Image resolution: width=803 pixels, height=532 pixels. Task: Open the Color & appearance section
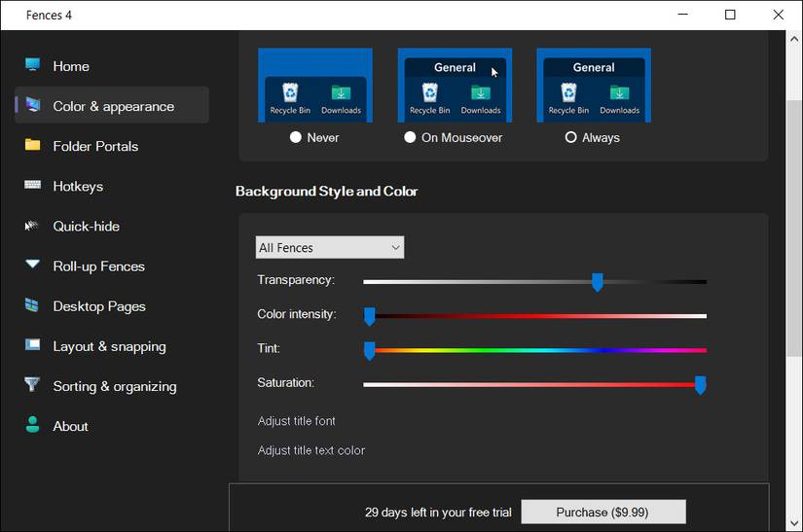(113, 106)
